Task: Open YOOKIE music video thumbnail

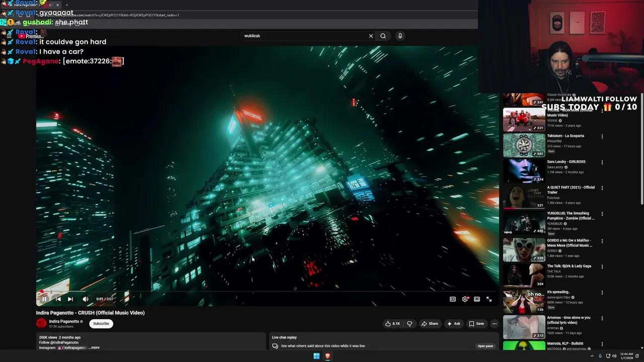Action: (x=524, y=119)
